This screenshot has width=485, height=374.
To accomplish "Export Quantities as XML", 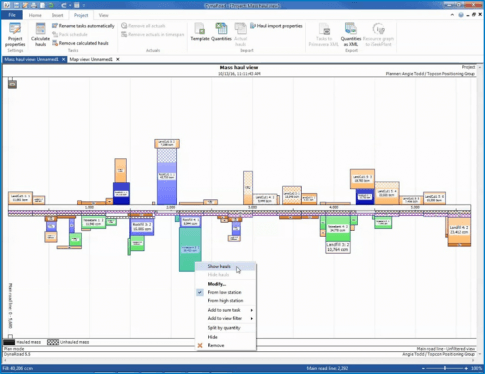I will click(351, 35).
